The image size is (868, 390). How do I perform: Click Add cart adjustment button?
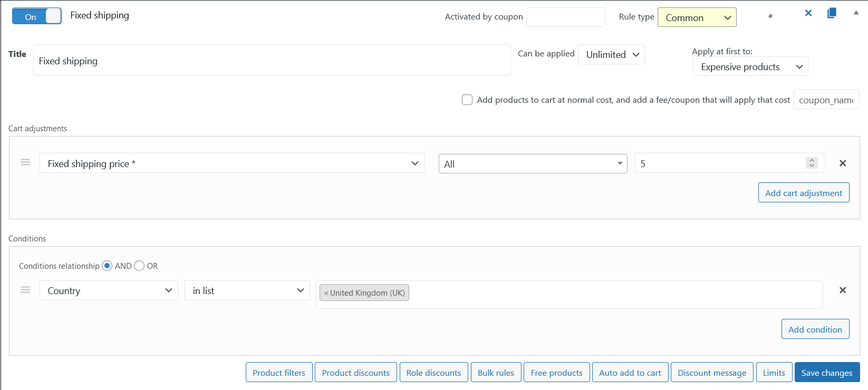[804, 193]
